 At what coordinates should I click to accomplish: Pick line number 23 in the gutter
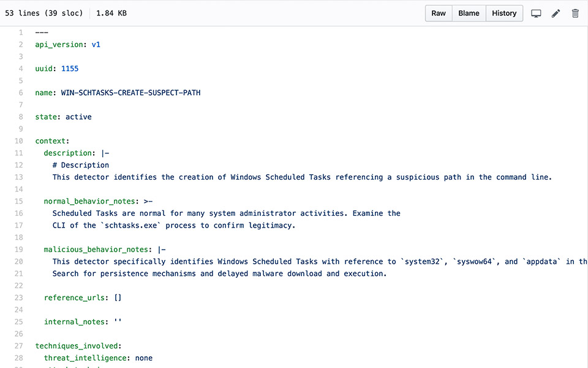tap(19, 297)
